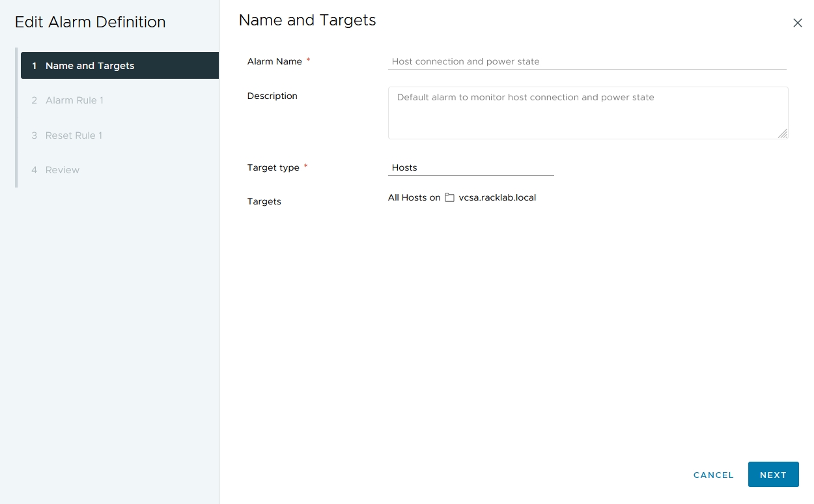Click the Hosts value under Target type

pyautogui.click(x=404, y=167)
